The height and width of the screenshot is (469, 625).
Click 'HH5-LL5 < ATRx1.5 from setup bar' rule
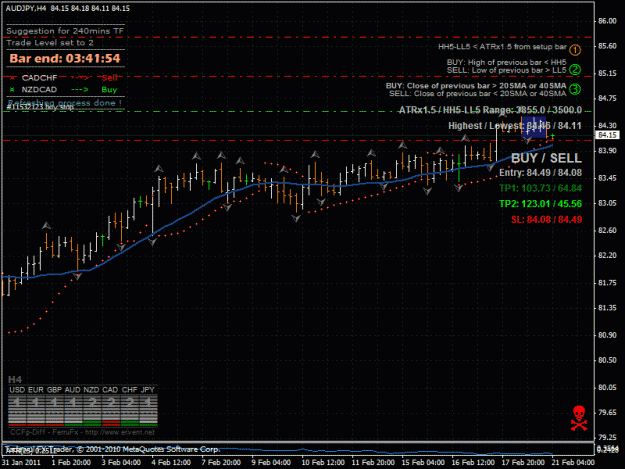(x=502, y=47)
